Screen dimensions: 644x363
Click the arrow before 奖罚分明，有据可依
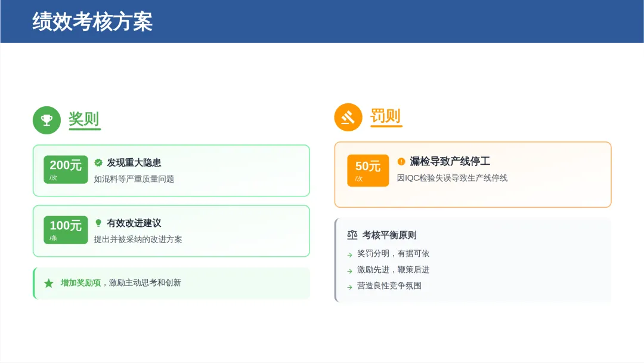pos(349,255)
